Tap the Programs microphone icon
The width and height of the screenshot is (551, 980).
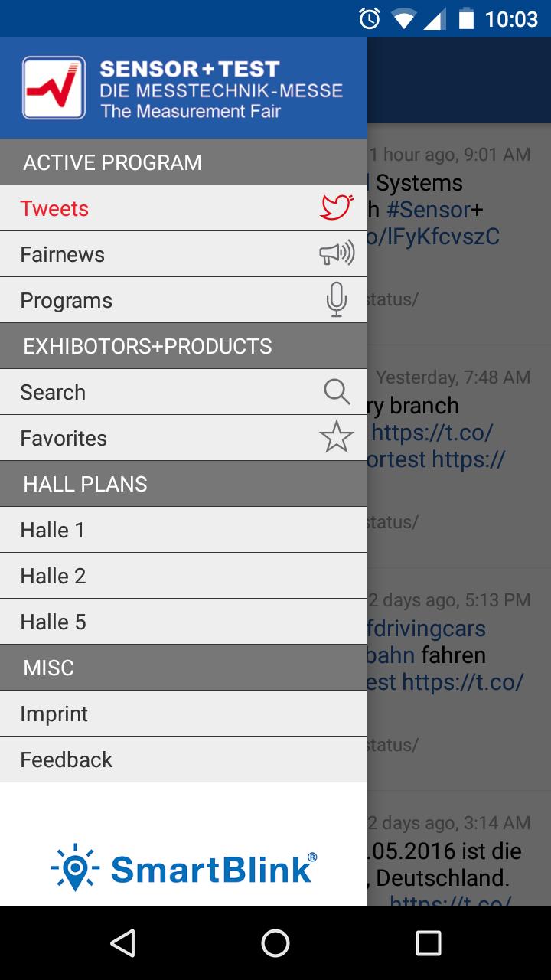click(337, 299)
